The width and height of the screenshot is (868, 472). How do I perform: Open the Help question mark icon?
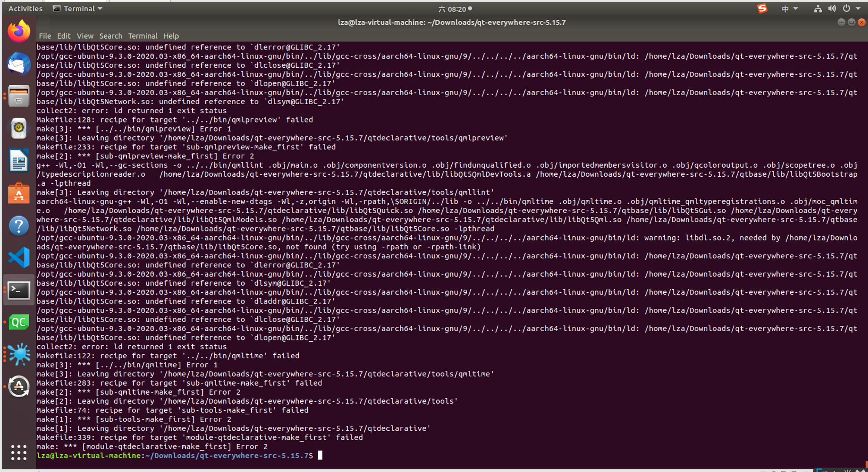point(19,226)
